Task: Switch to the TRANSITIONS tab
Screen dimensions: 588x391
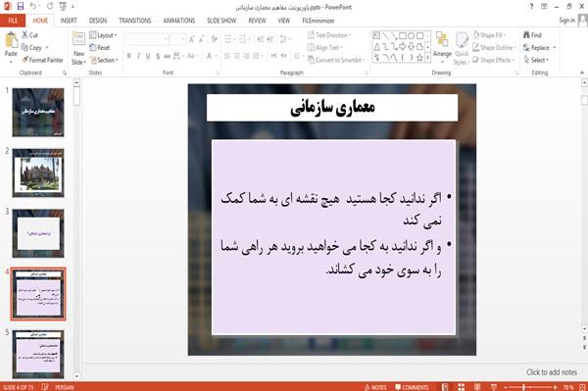Action: [x=135, y=21]
